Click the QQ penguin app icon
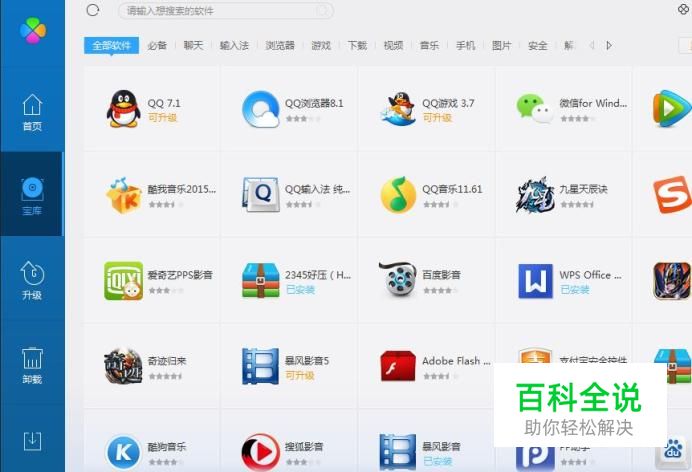Image resolution: width=692 pixels, height=472 pixels. pos(123,109)
